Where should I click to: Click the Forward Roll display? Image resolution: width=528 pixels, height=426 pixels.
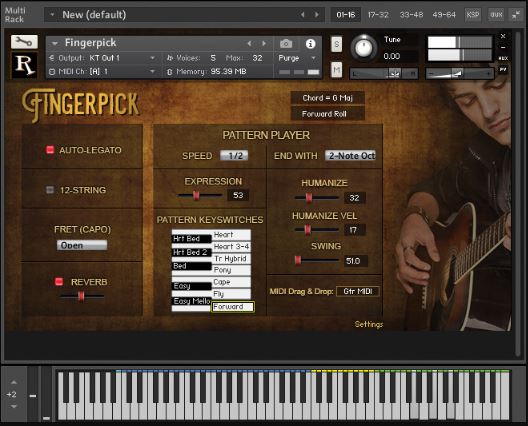(x=328, y=114)
